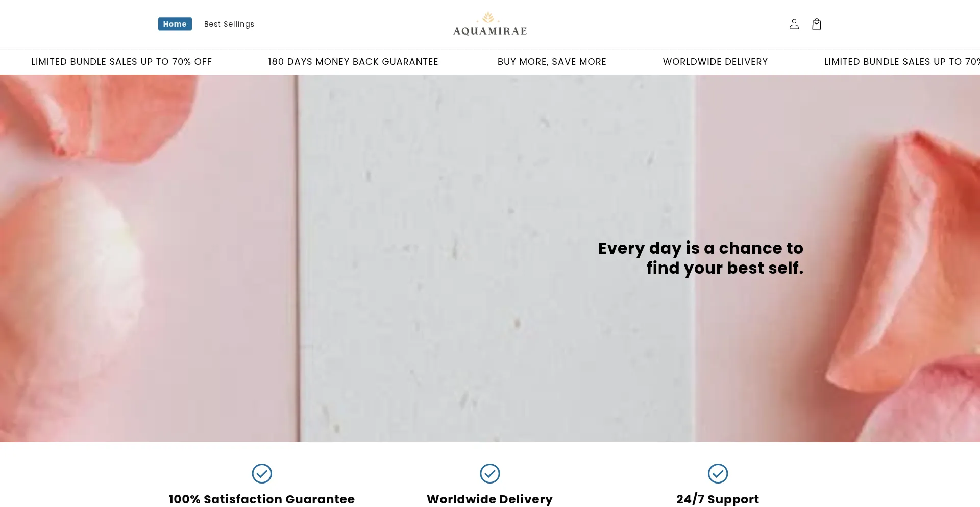Click the AQUAMIRAE wordmark text
This screenshot has width=980, height=507.
coord(490,31)
